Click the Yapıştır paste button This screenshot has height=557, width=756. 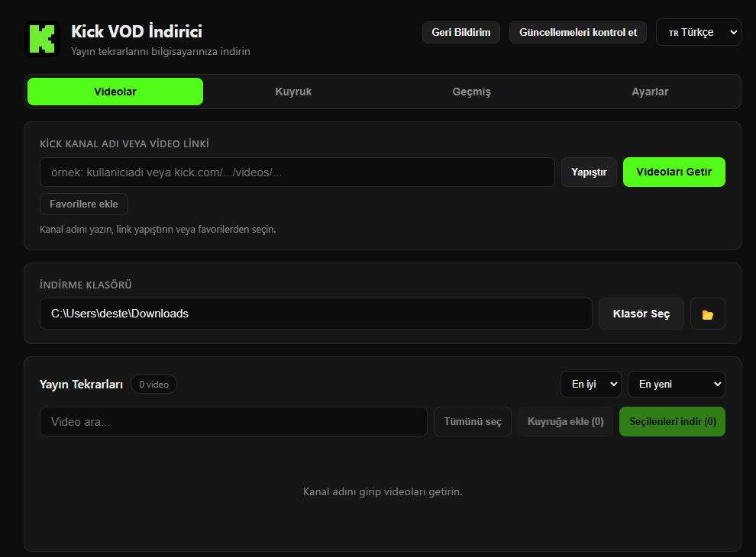[x=589, y=172]
